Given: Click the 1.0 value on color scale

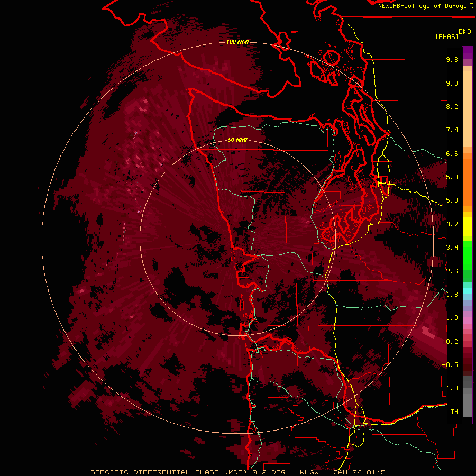Looking at the screenshot, I should 452,318.
